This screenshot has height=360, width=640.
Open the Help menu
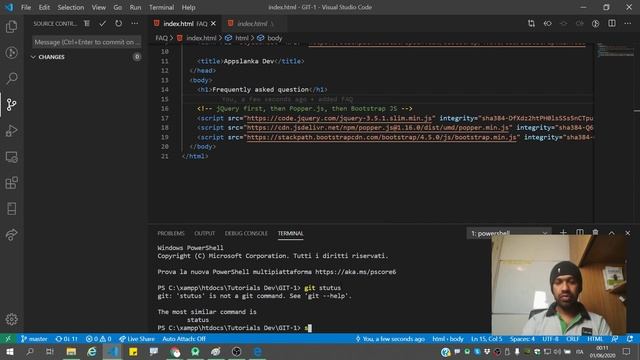[x=188, y=7]
